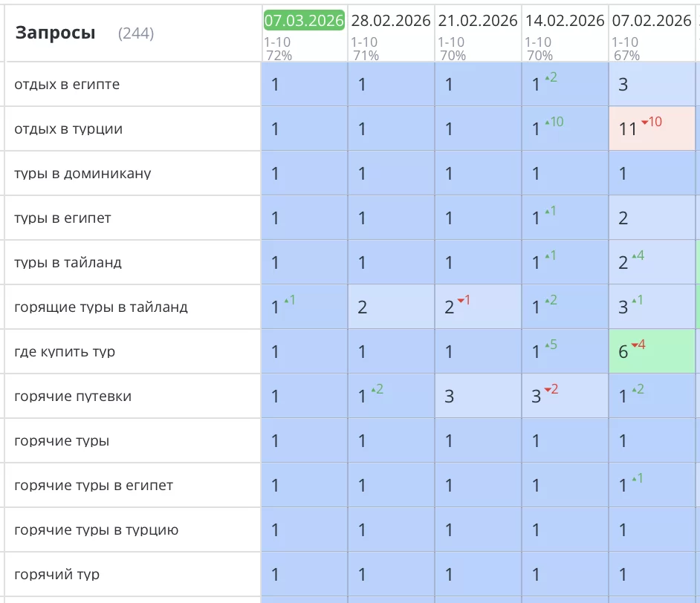The width and height of the screenshot is (700, 603).
Task: Click the green up-arrow 2 indicator for отдых в египте
Action: click(x=550, y=77)
